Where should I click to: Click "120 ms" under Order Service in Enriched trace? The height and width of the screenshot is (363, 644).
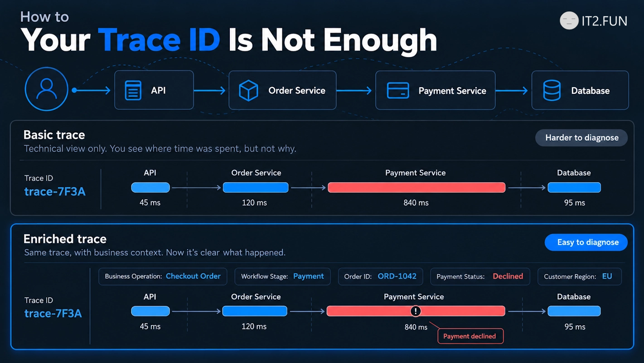(254, 327)
